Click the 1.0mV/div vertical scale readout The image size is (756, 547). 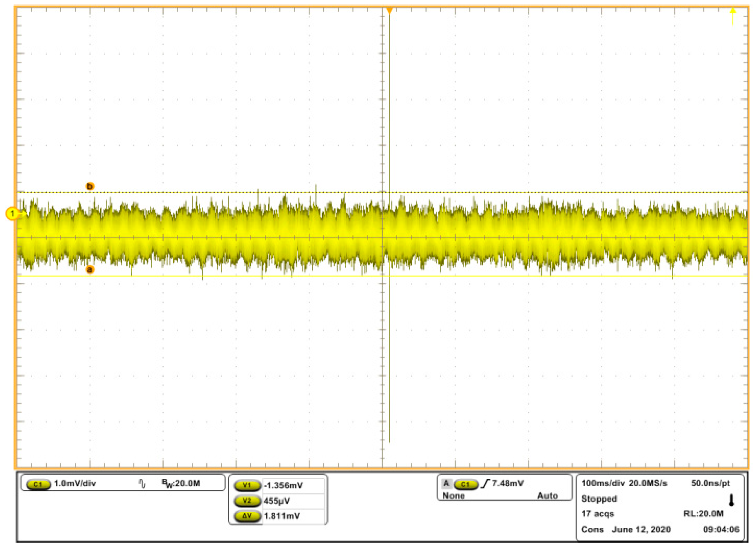click(x=75, y=484)
